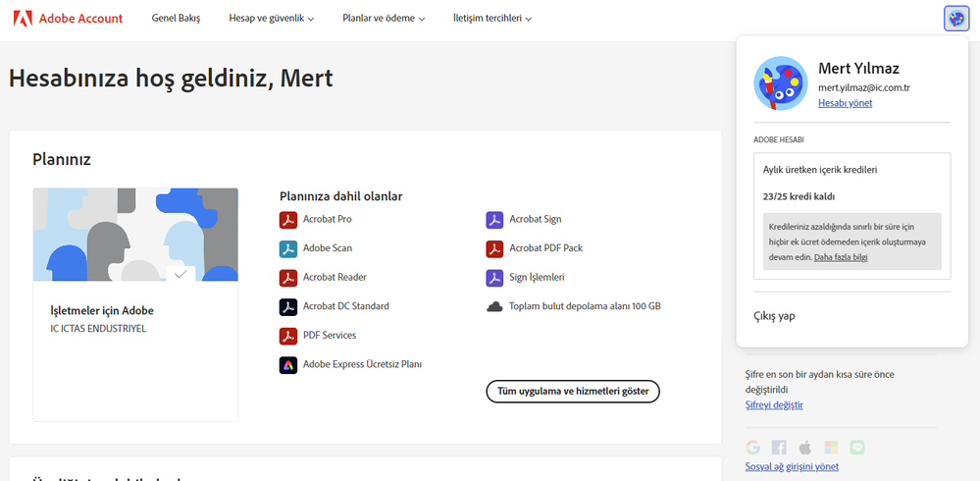Screen dimensions: 980x481
Task: Click the 23/25 kredi kaldı text
Action: 799,197
